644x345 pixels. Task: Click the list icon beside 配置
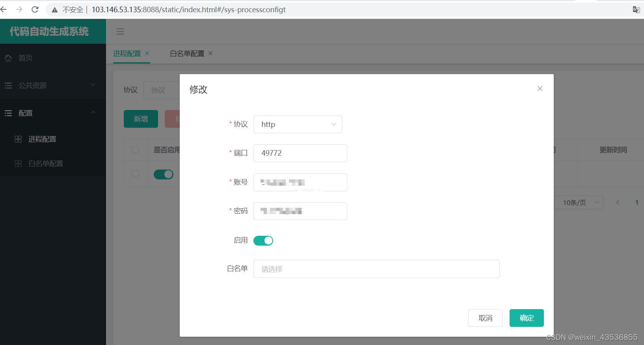click(x=8, y=113)
